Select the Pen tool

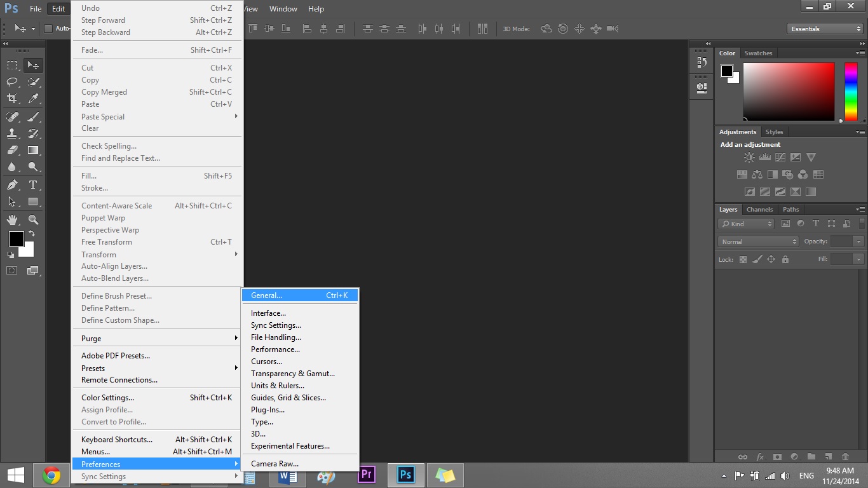point(12,185)
